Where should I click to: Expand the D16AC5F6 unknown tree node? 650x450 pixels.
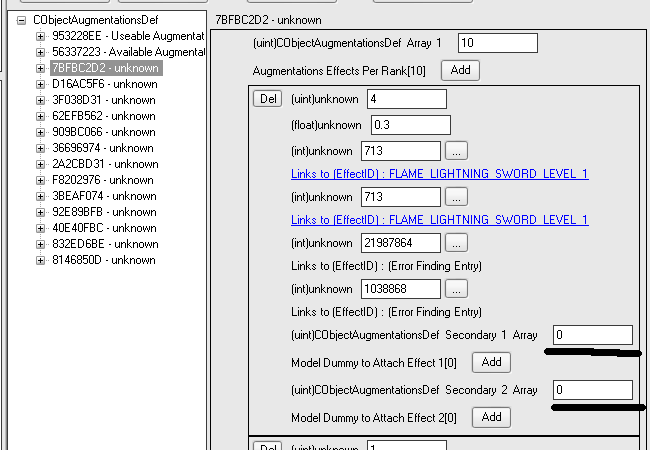[40, 84]
